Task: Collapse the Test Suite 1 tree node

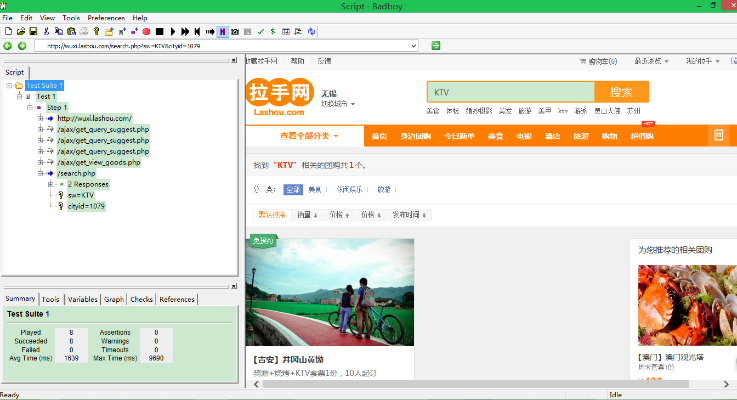Action: click(x=8, y=86)
